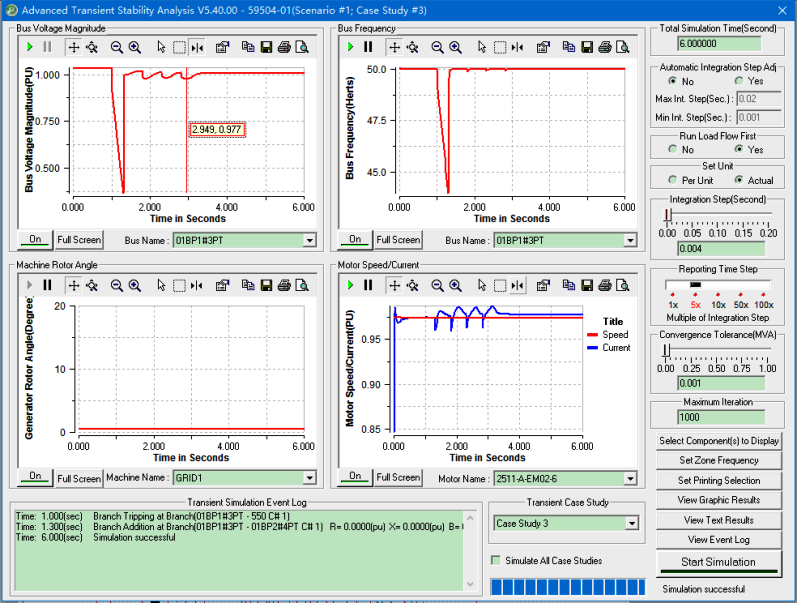The width and height of the screenshot is (797, 603).
Task: Choose No for Run Load Flow First
Action: [673, 149]
